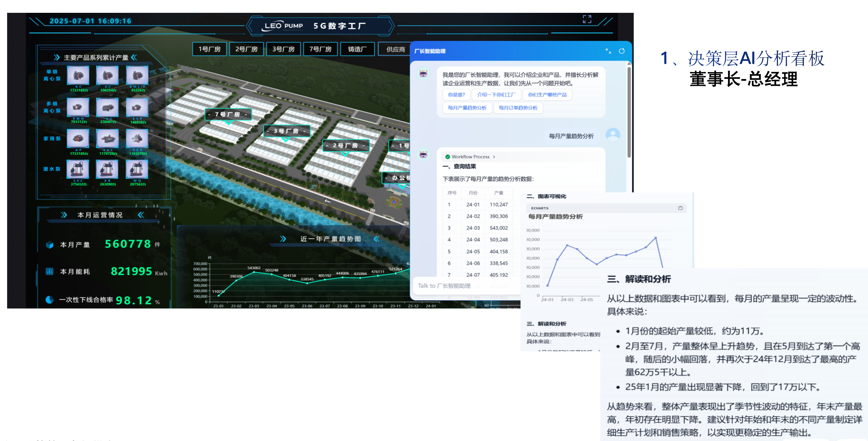Click the 介绍一下你们工厂 suggestion button
The width and height of the screenshot is (868, 441).
tap(496, 95)
